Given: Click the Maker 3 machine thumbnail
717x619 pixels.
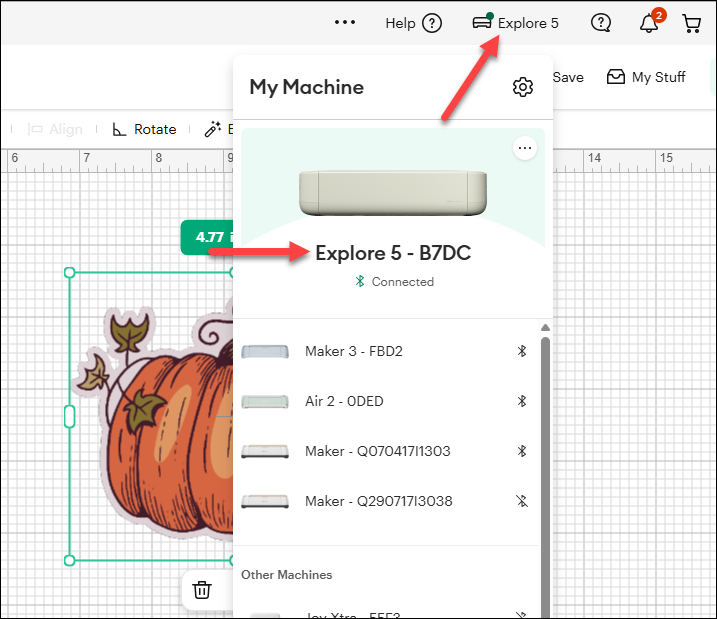Looking at the screenshot, I should 265,352.
